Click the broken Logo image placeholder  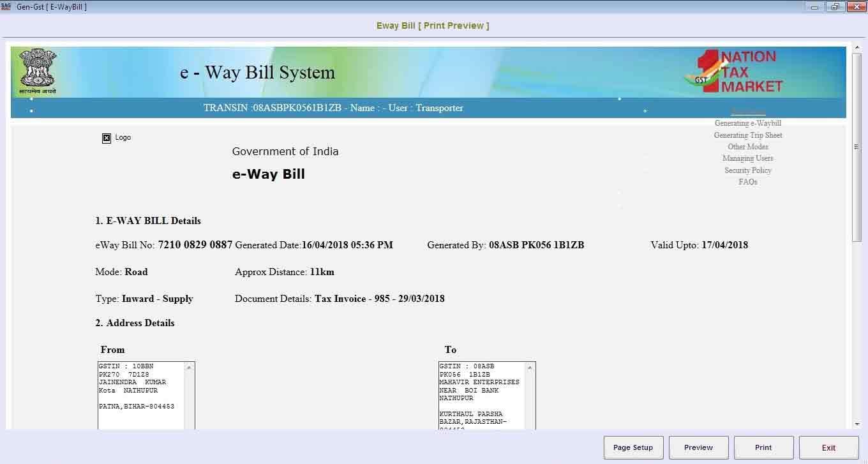coord(107,138)
